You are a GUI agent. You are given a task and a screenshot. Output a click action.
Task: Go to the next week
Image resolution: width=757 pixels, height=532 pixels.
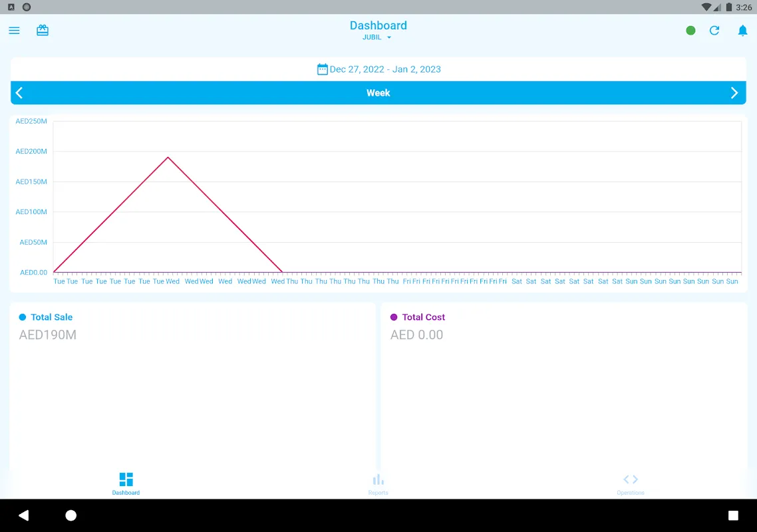coord(734,92)
